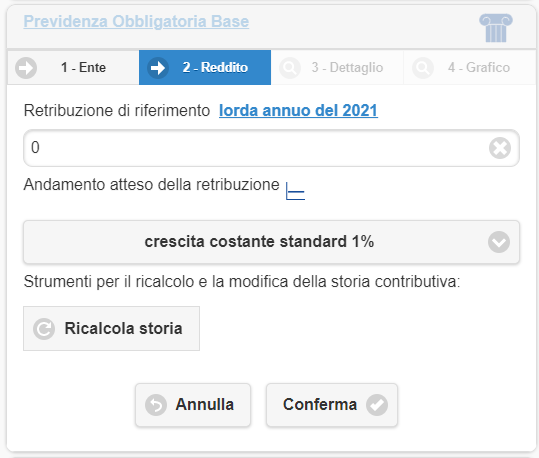Click the dropdown chevron arrow circle
This screenshot has width=539, height=458.
click(498, 242)
